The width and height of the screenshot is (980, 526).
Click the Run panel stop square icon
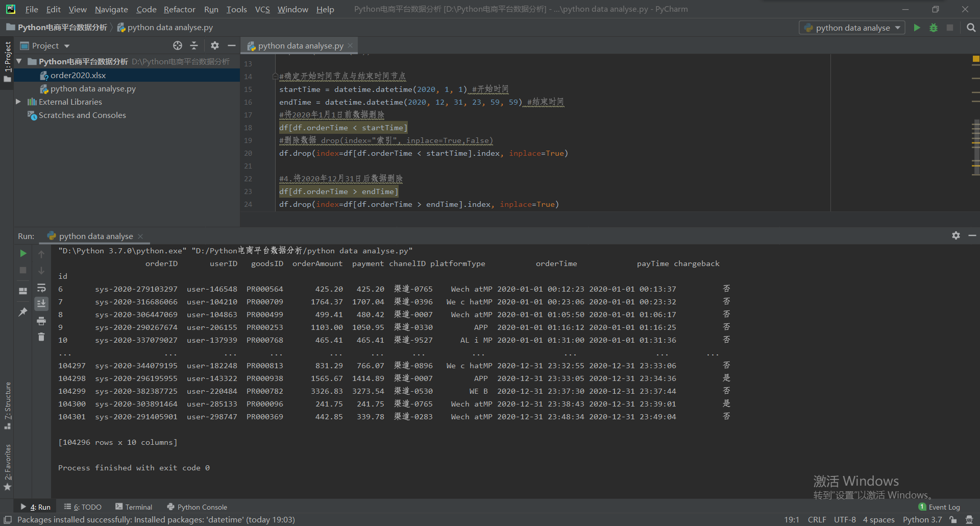[23, 270]
